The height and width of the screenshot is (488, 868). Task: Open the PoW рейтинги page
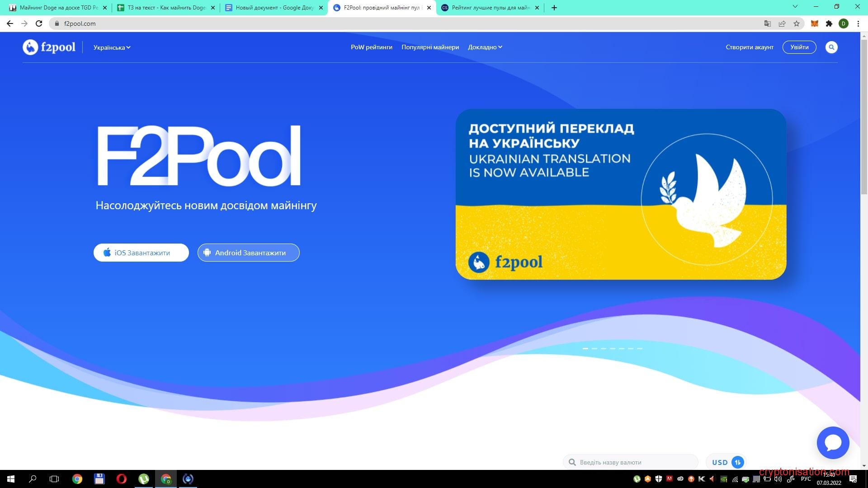pos(372,47)
